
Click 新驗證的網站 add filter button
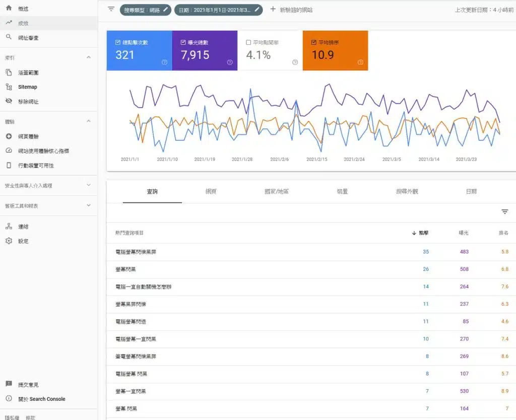(291, 10)
